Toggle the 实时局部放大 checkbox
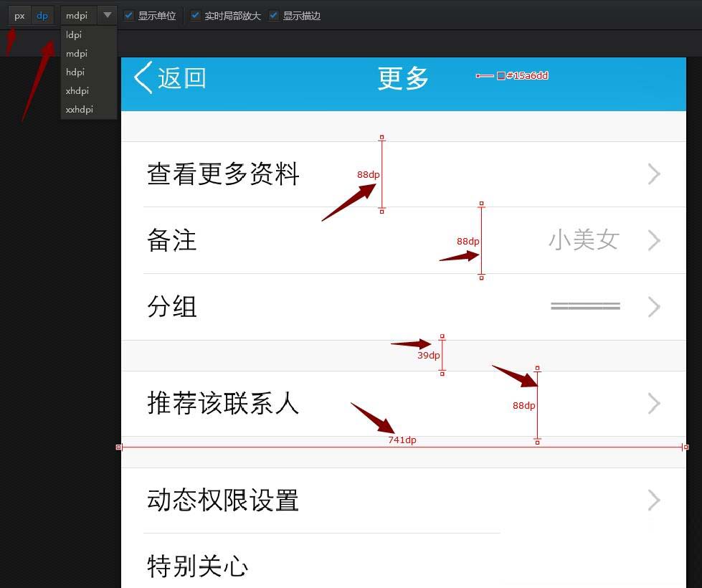 click(194, 15)
